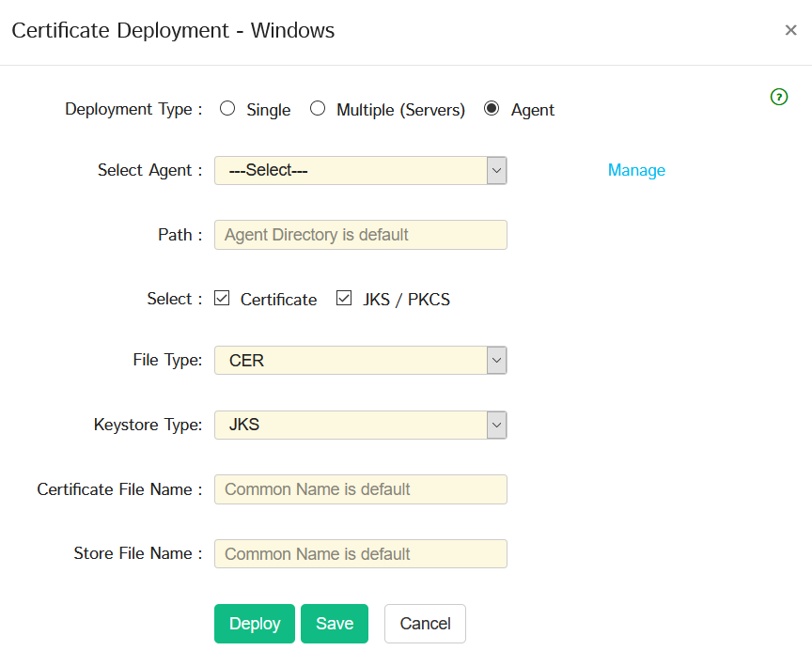The height and width of the screenshot is (666, 812).
Task: Expand the File Type dropdown
Action: pos(360,360)
